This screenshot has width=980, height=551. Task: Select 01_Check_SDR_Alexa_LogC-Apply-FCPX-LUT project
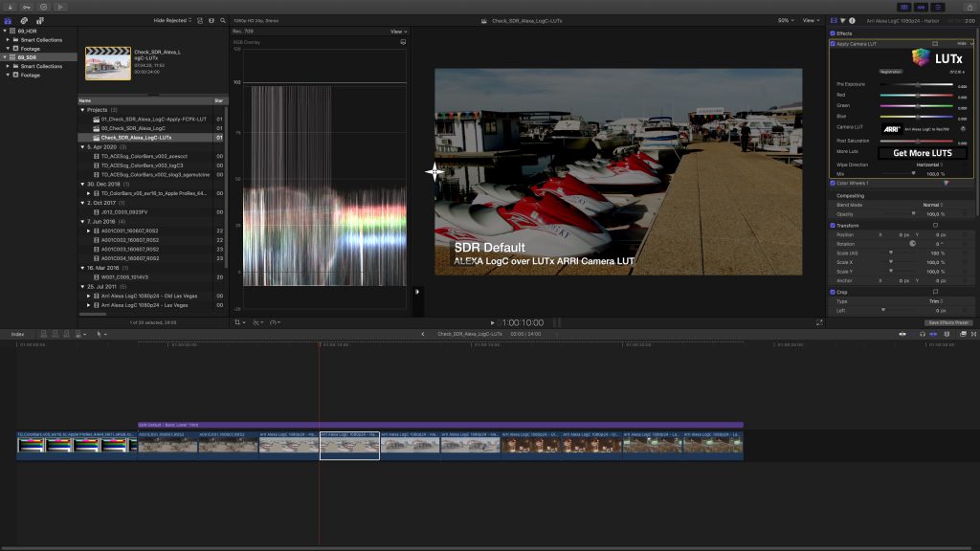(152, 119)
